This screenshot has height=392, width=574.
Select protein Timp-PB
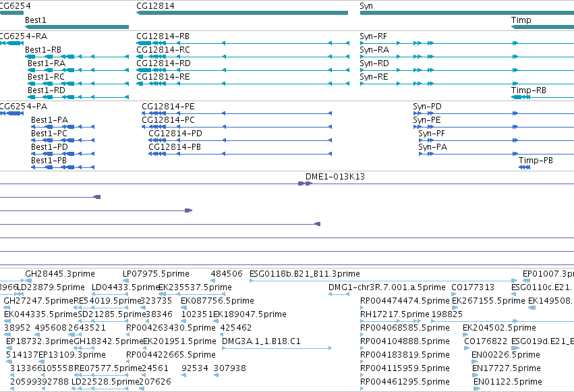tap(525, 167)
